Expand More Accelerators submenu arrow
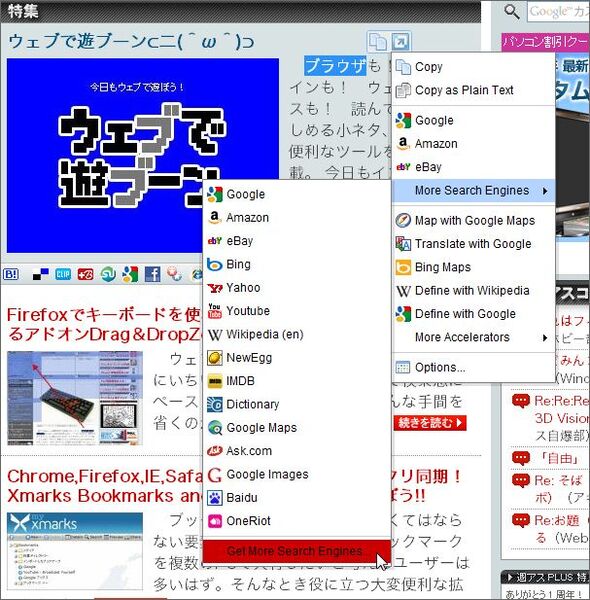 (545, 338)
